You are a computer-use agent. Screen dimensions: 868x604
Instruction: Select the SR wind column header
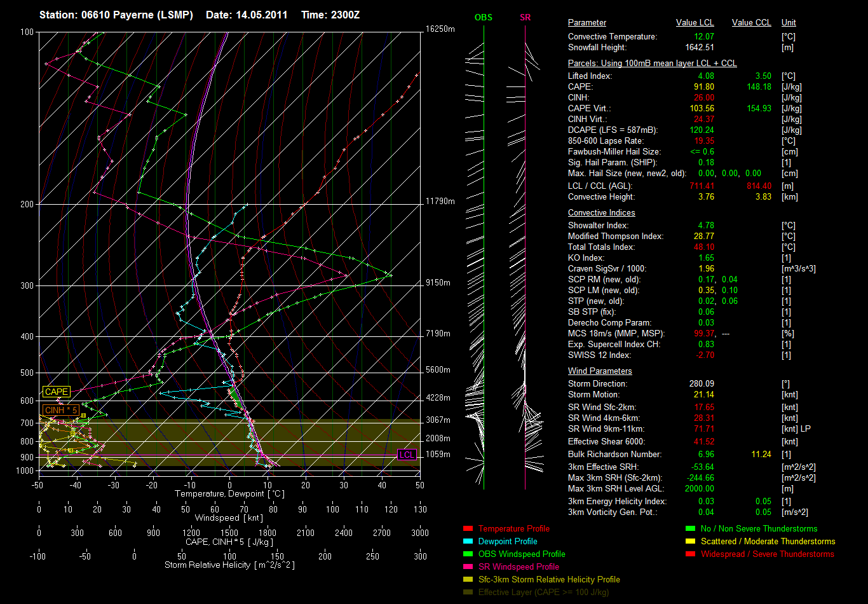[525, 18]
